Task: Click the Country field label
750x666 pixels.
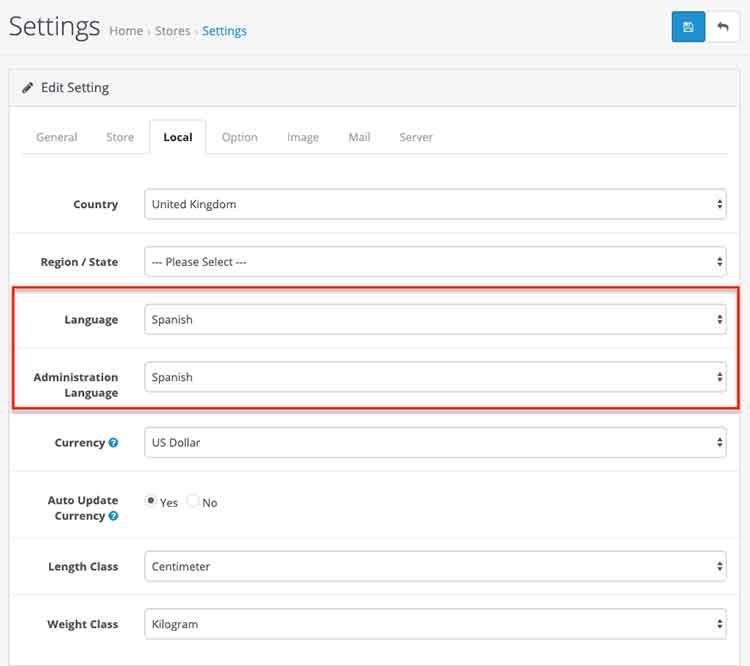Action: (96, 204)
